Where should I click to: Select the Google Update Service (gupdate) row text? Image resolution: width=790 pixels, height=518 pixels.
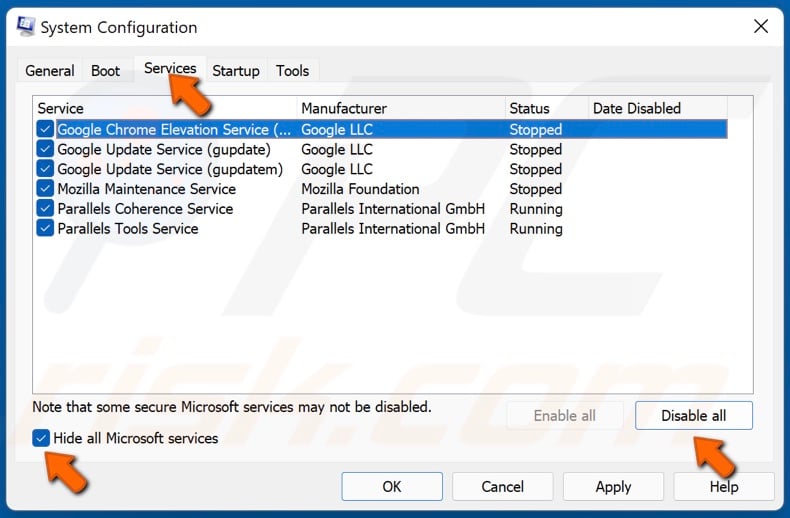pyautogui.click(x=164, y=149)
